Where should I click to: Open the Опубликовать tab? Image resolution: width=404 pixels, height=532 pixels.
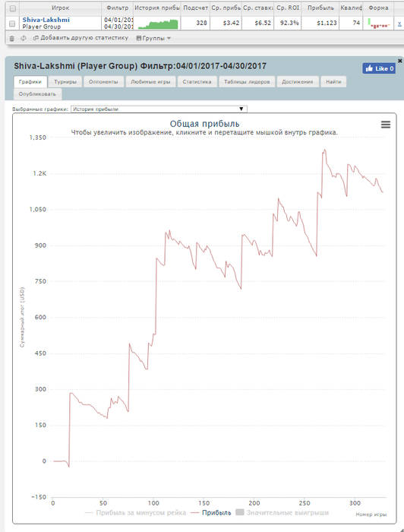37,94
